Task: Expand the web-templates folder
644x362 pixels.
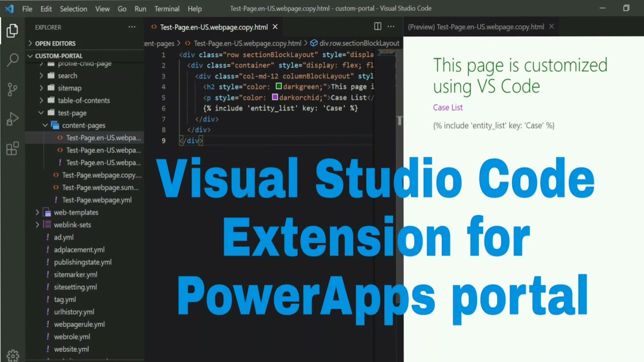Action: 76,212
